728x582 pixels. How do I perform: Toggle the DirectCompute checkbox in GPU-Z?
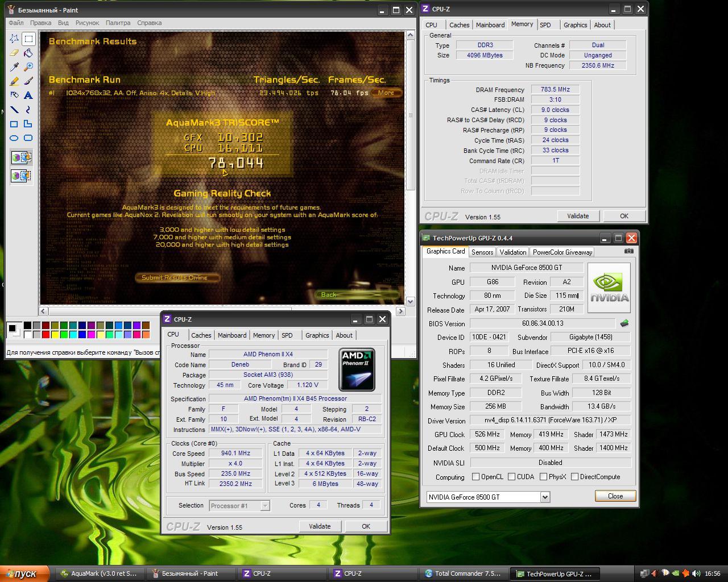pos(574,477)
